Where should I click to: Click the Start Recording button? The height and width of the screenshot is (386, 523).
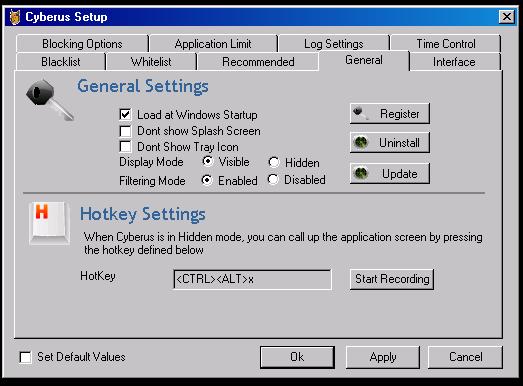[x=392, y=279]
